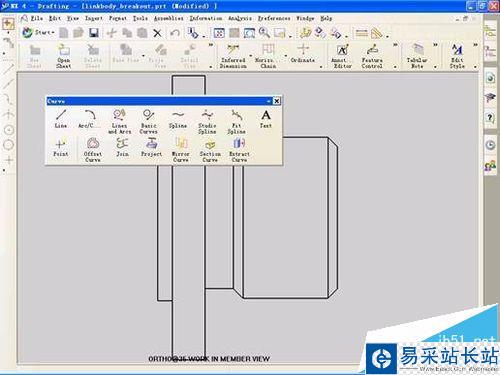Open the Edit menu

(x=55, y=18)
